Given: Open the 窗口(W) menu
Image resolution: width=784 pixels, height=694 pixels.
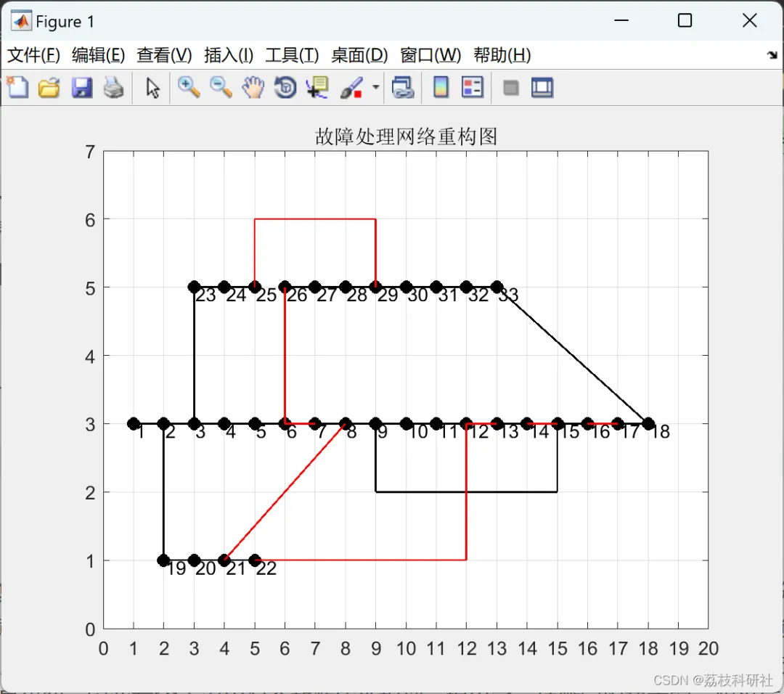Looking at the screenshot, I should pyautogui.click(x=430, y=54).
